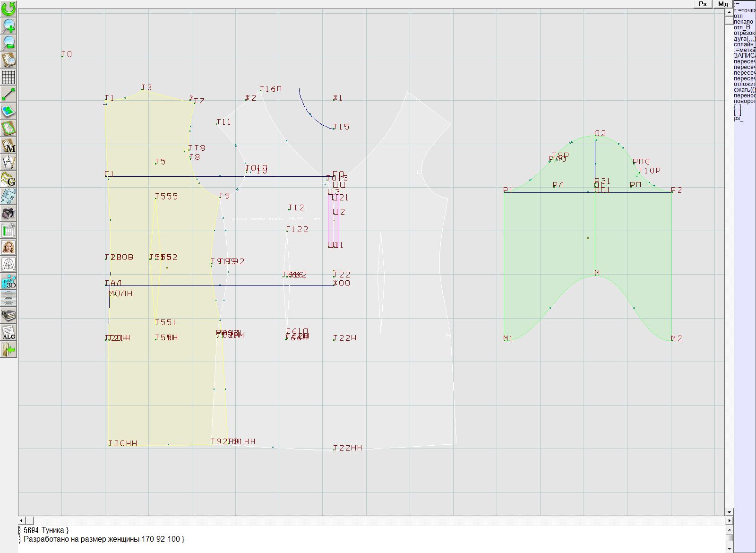Toggle the grid display icon
The height and width of the screenshot is (553, 756).
9,77
